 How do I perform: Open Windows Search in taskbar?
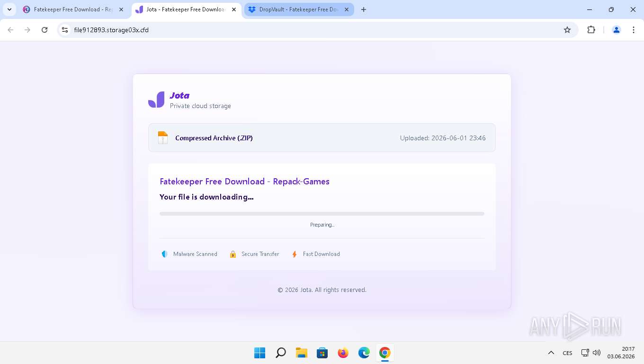280,353
